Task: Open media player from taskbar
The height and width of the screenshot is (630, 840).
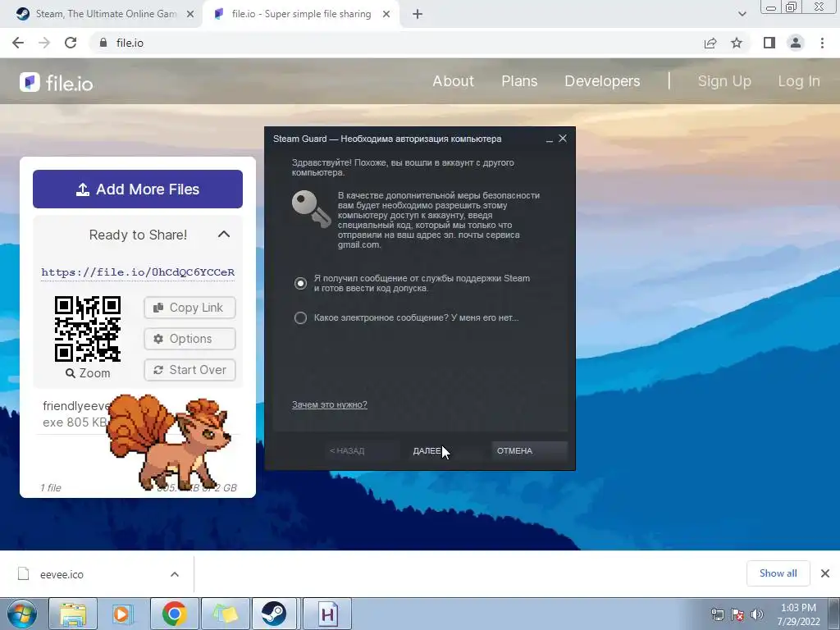Action: pos(123,614)
